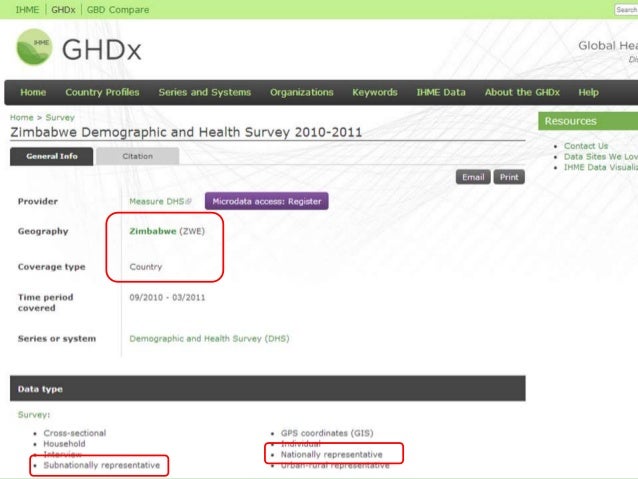Viewport: 638px width, 479px height.
Task: Click the Subnationally representative list item
Action: (102, 465)
